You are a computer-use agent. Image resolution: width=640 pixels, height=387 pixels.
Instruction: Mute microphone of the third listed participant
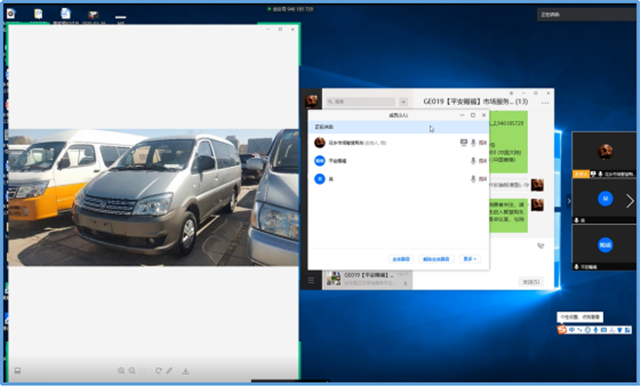tap(473, 179)
